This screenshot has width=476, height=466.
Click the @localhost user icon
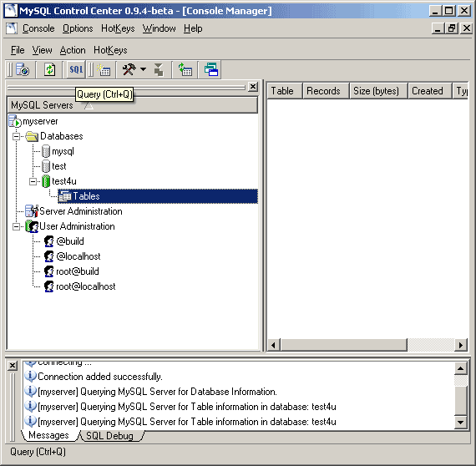[49, 256]
